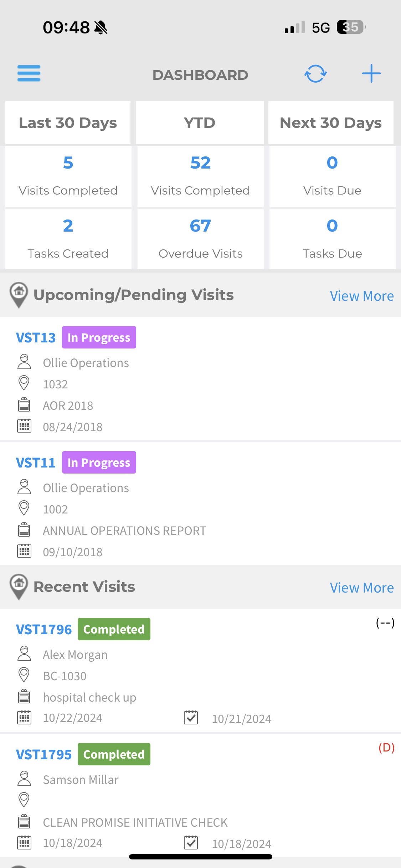Tap the 67 Overdue Visits tile
401x868 pixels.
pos(200,239)
